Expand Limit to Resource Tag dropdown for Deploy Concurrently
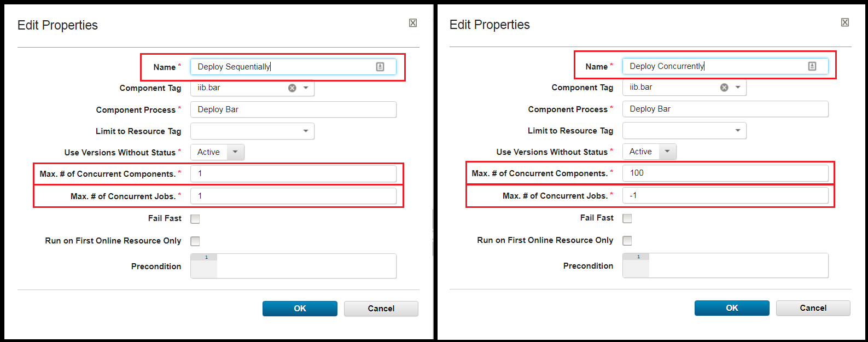Image resolution: width=868 pixels, height=342 pixels. [x=738, y=131]
